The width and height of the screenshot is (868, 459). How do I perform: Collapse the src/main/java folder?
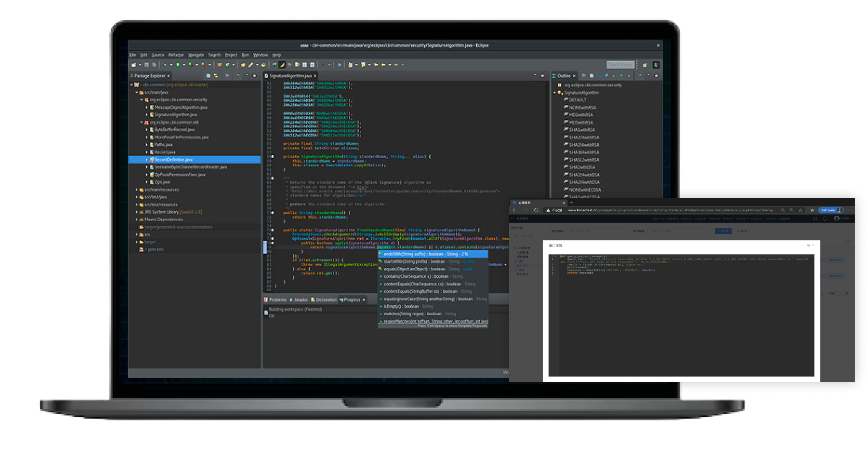tap(136, 92)
